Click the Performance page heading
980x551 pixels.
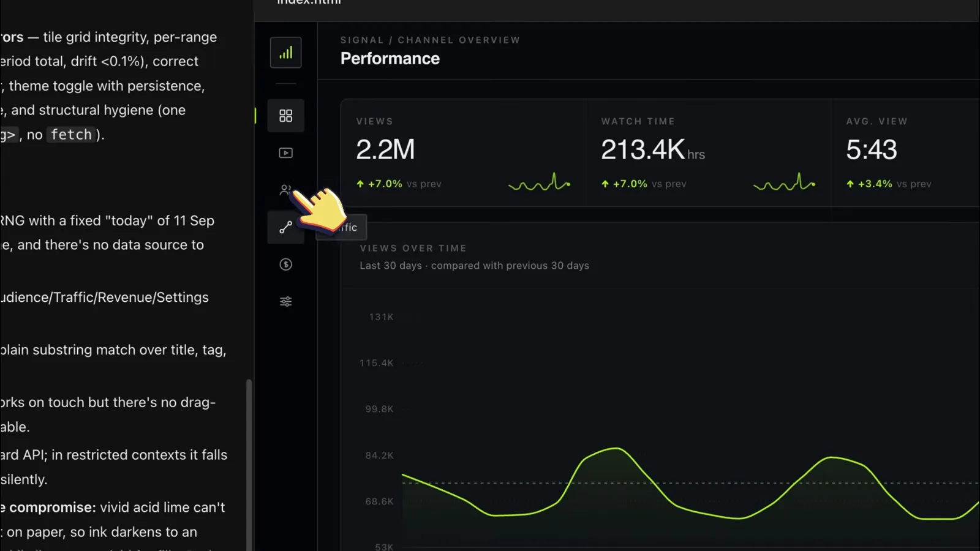click(390, 59)
